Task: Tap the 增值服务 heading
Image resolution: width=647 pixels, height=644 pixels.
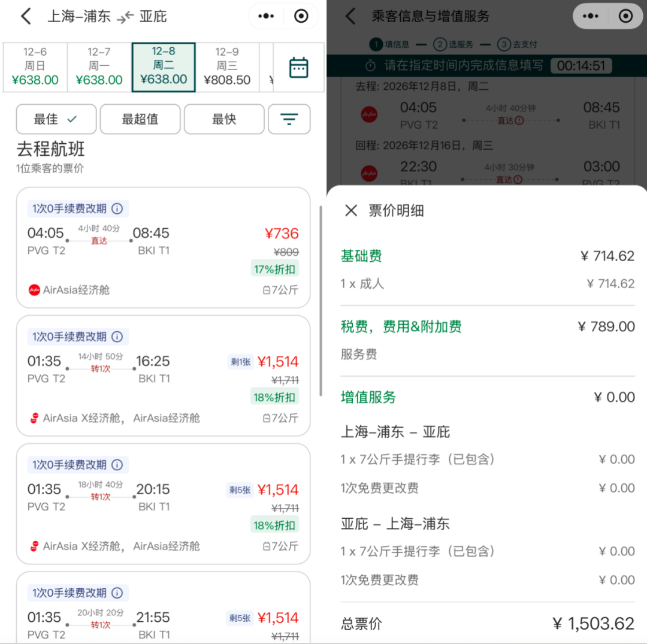Action: coord(368,397)
